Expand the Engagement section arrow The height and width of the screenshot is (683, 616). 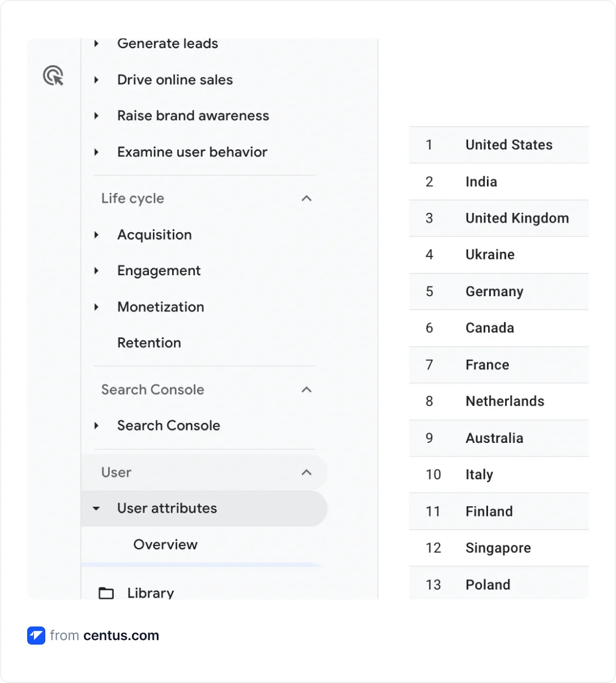[96, 270]
